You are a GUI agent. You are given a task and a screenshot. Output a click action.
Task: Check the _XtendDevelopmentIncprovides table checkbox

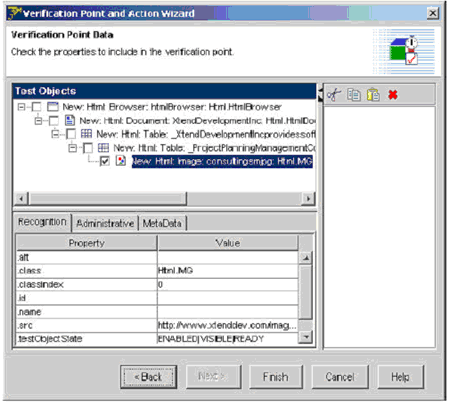[x=70, y=134]
